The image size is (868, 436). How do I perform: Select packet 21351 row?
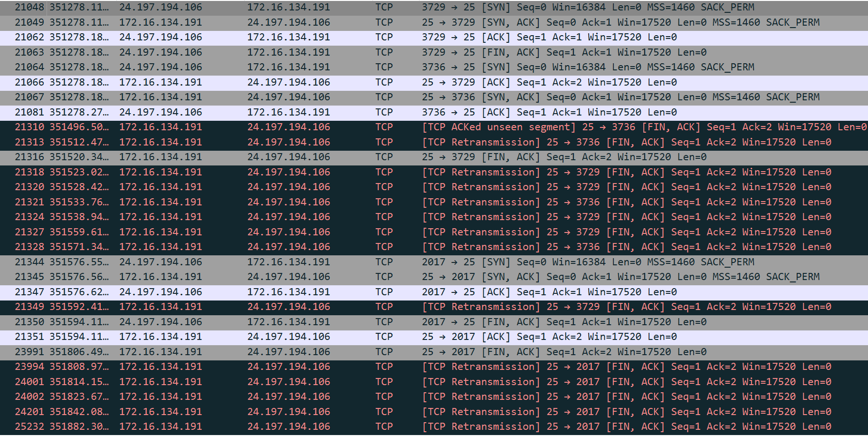pyautogui.click(x=434, y=337)
